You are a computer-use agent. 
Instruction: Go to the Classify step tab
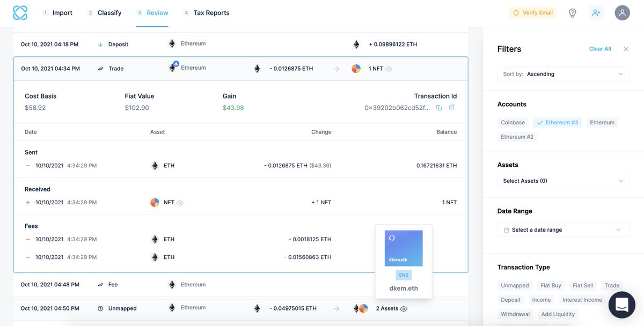105,13
